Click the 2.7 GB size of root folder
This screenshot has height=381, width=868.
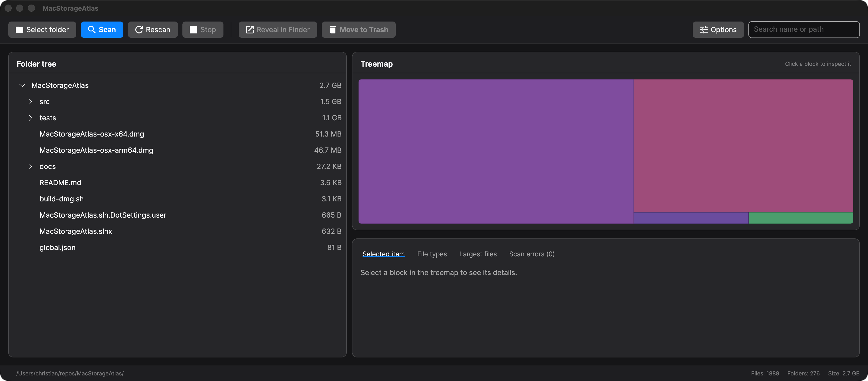click(x=330, y=85)
